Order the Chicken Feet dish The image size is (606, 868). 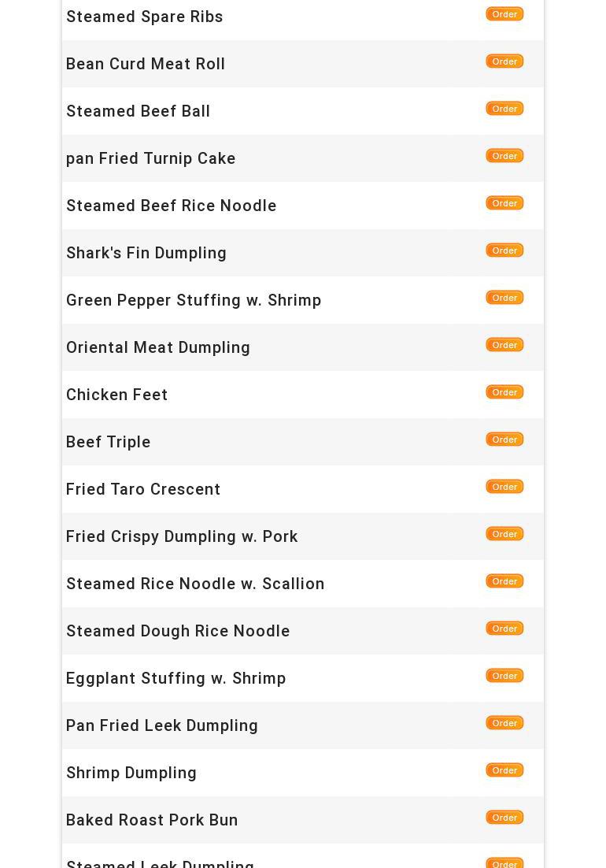[504, 392]
